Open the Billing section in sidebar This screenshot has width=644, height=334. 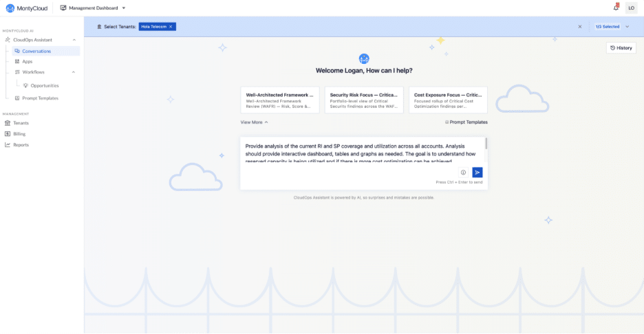(19, 134)
